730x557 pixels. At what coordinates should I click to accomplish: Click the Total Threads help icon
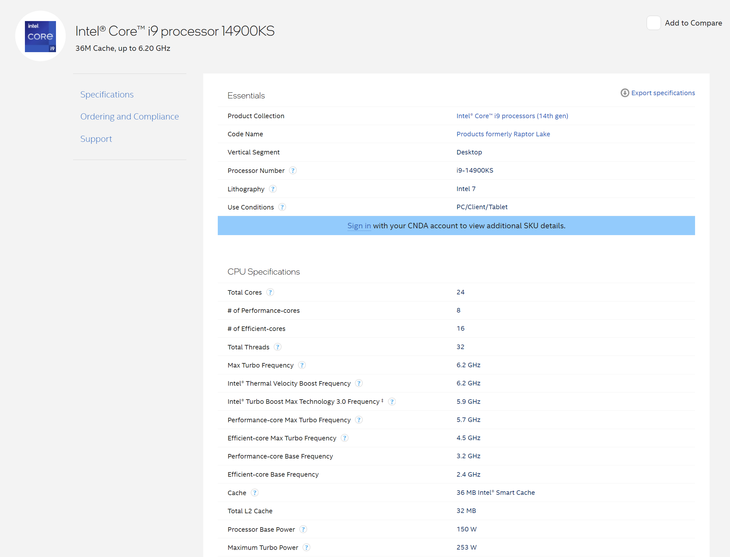click(278, 347)
